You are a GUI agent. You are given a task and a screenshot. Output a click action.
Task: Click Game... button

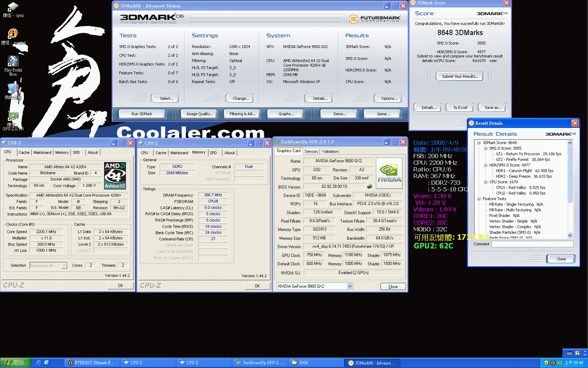coord(383,114)
